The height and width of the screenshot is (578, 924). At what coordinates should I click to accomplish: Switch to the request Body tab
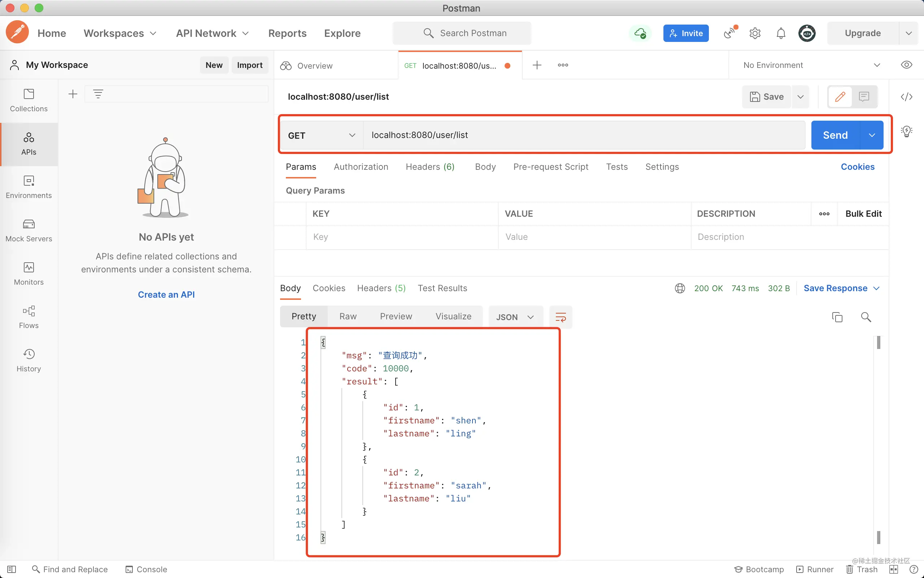click(x=485, y=167)
